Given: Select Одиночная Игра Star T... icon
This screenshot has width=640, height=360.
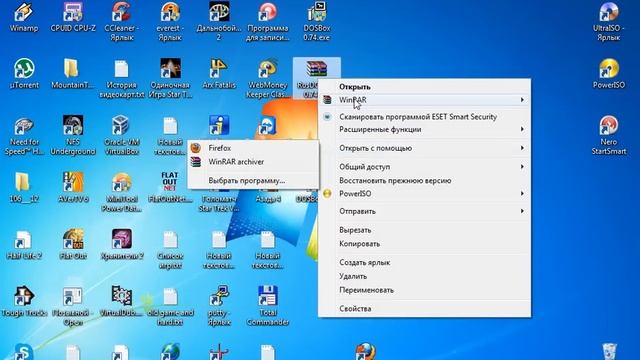Looking at the screenshot, I should tap(170, 78).
